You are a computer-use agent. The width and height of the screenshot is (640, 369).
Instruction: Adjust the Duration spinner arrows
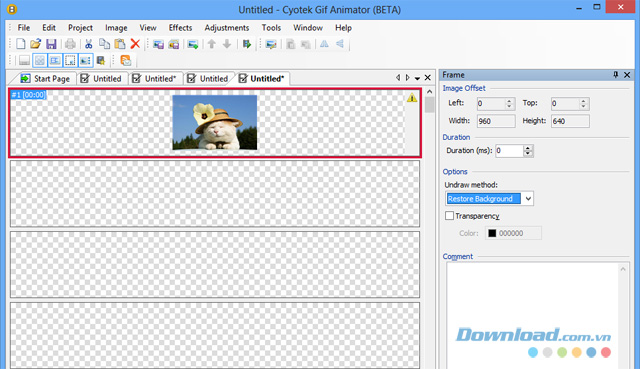coord(528,151)
